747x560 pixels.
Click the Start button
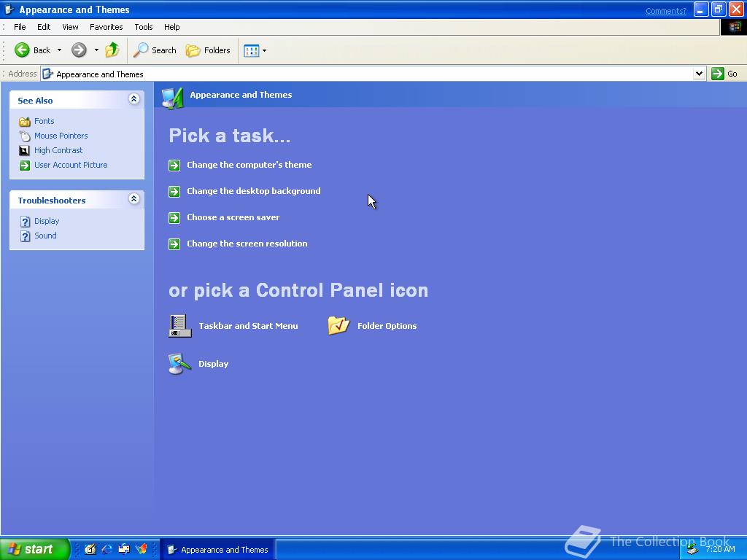(33, 549)
